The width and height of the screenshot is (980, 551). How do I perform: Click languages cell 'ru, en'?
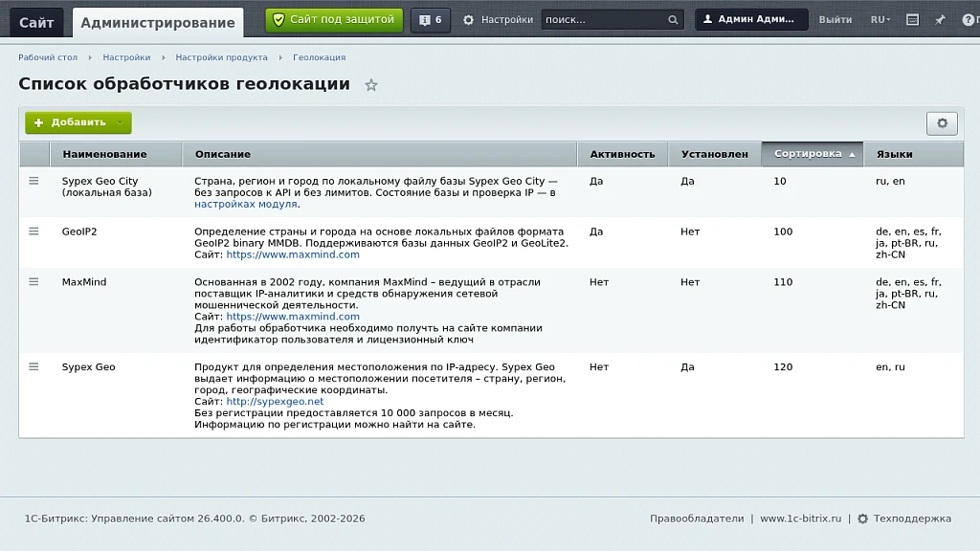tap(890, 181)
